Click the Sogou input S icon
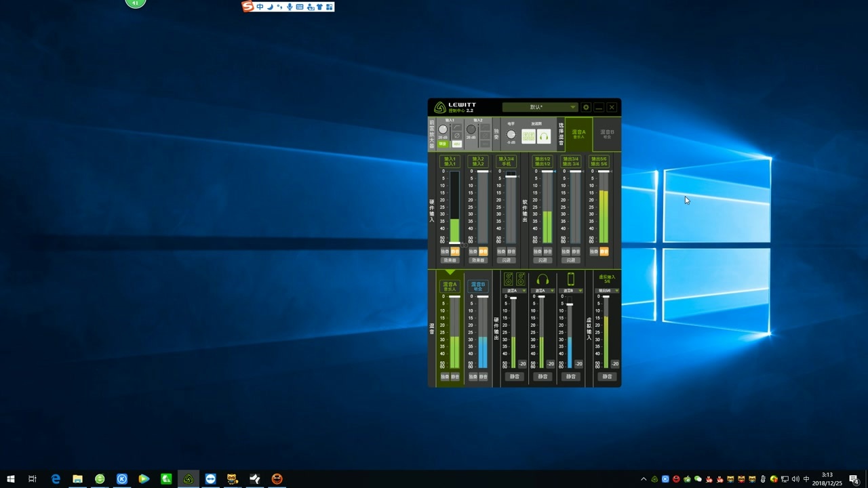The width and height of the screenshot is (868, 488). pos(248,6)
